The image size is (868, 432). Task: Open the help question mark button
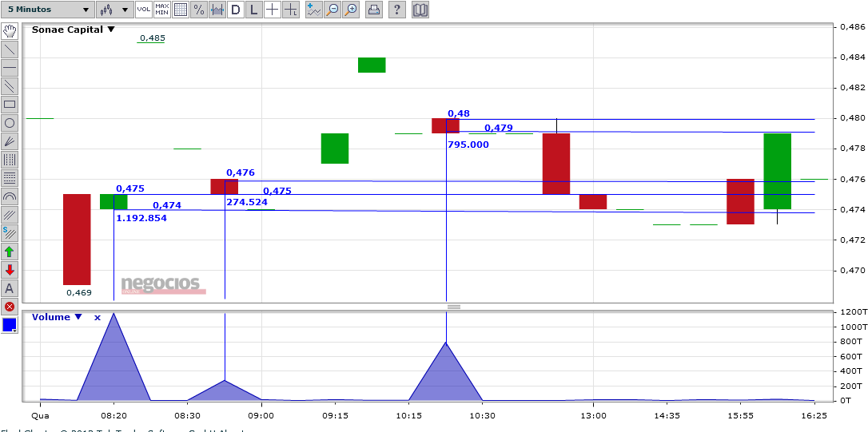point(396,10)
